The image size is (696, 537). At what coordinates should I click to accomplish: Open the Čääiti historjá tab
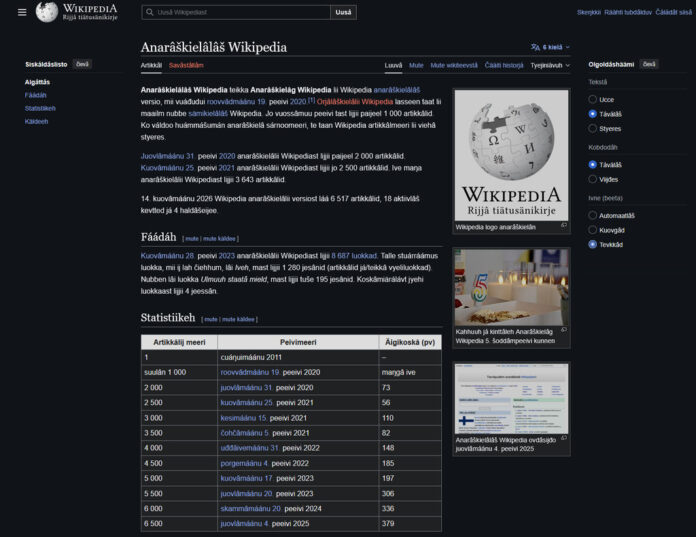(x=504, y=65)
